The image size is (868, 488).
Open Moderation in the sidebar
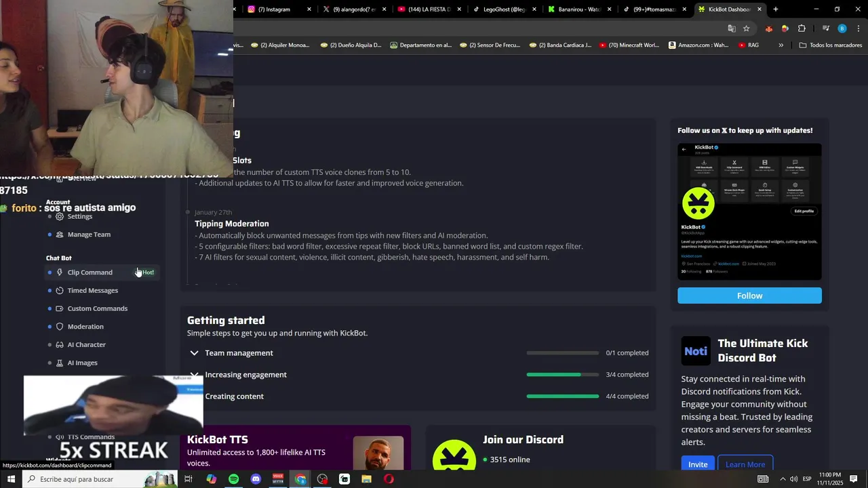point(85,327)
